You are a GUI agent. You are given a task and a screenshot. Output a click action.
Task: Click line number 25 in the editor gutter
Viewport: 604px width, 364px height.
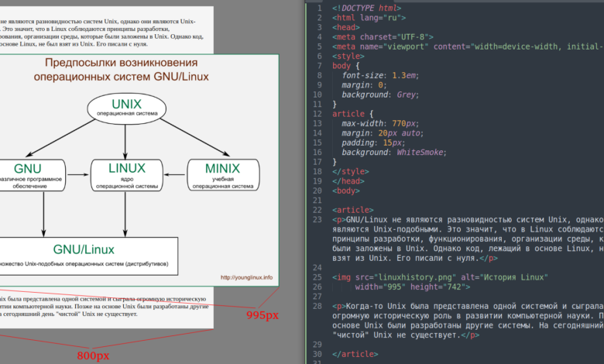315,267
